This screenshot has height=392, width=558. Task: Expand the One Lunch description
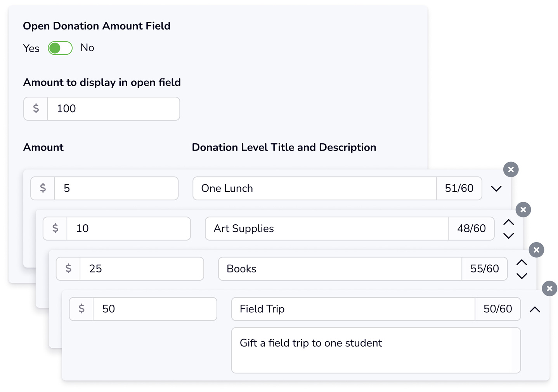(x=496, y=189)
